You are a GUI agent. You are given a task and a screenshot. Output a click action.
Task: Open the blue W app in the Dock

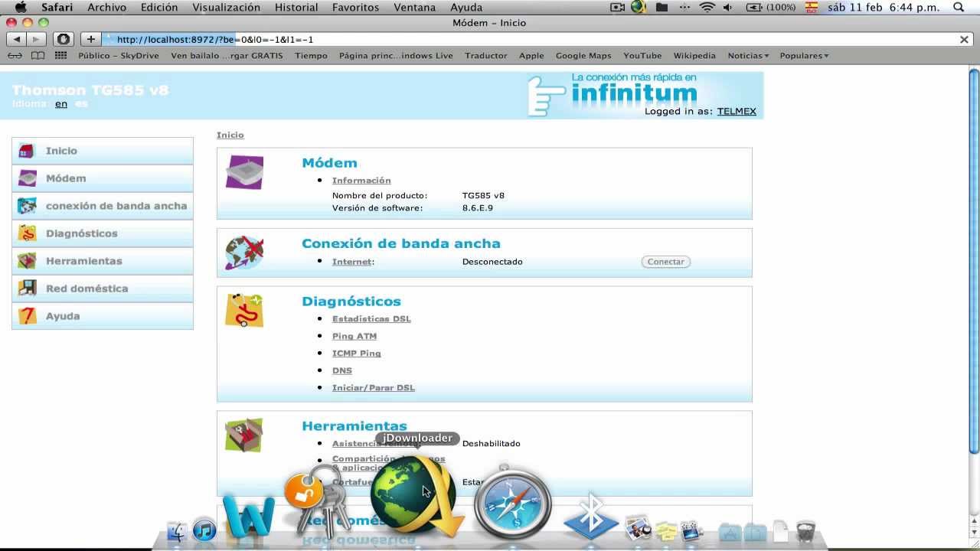tap(249, 517)
